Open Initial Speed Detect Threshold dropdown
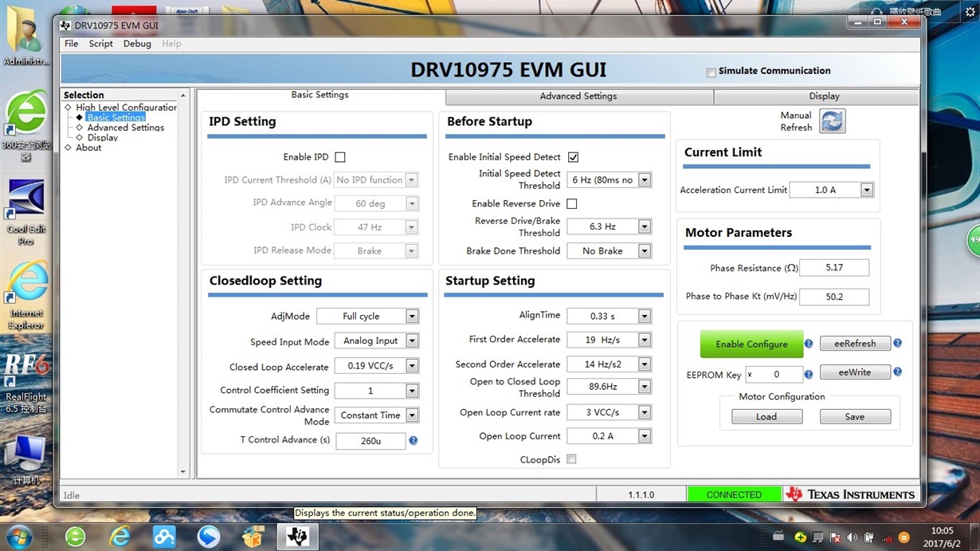The width and height of the screenshot is (980, 551). [645, 180]
